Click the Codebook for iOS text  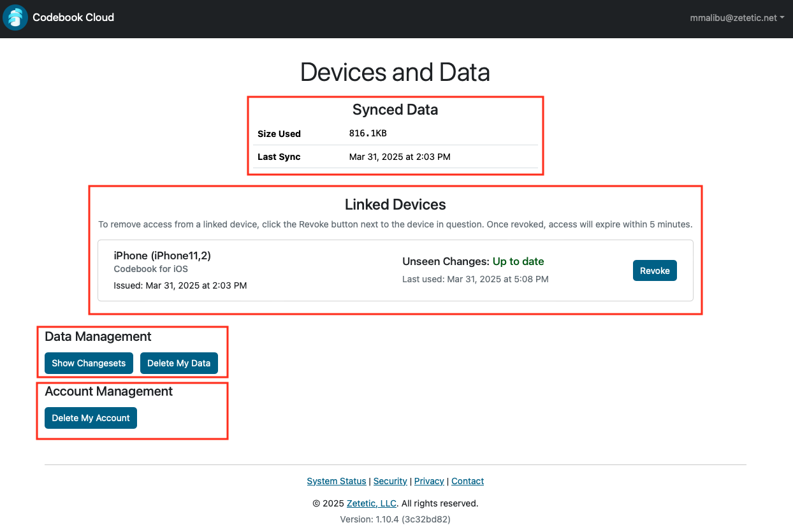[x=150, y=269]
